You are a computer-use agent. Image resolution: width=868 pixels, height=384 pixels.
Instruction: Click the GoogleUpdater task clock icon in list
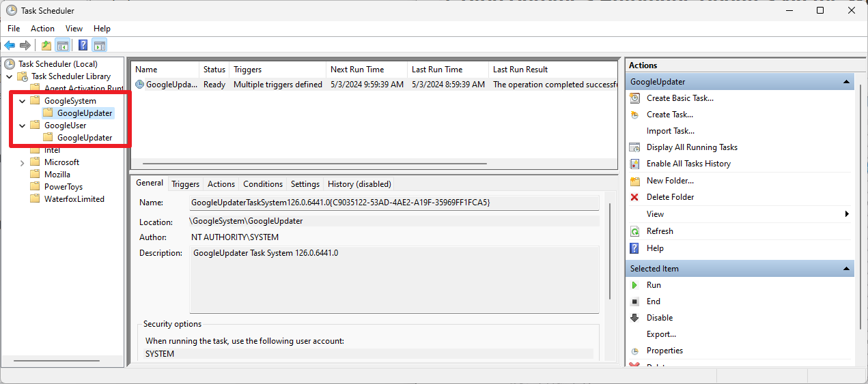[x=139, y=85]
